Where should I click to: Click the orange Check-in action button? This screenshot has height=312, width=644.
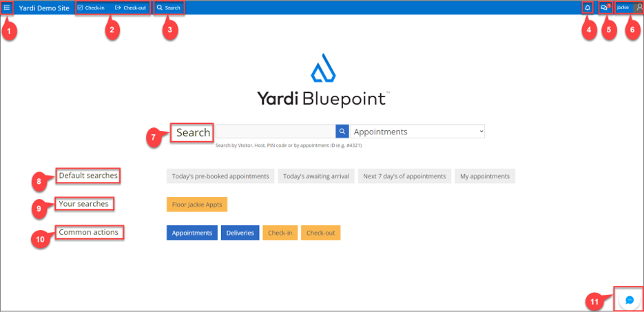[280, 233]
